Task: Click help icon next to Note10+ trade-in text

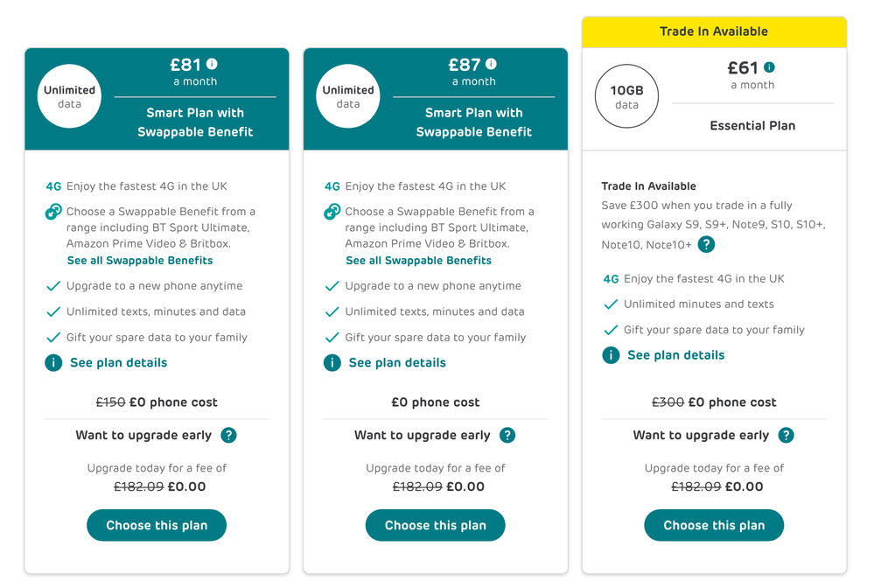Action: [706, 245]
